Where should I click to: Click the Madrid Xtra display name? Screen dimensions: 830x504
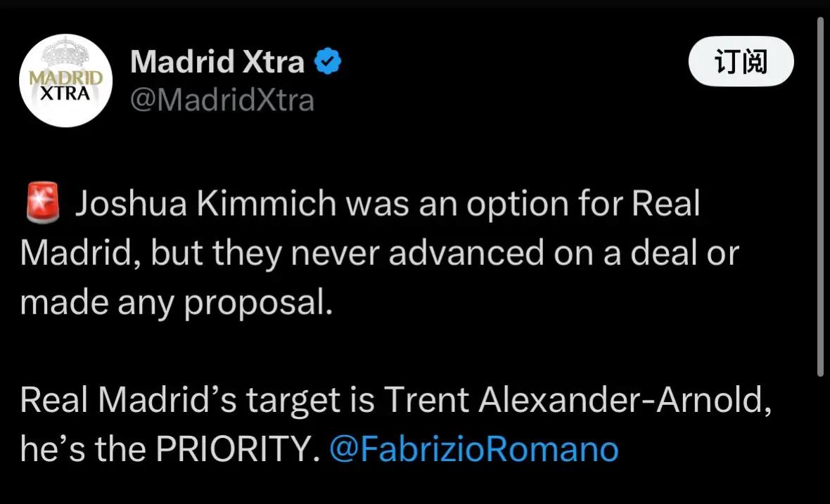(217, 61)
